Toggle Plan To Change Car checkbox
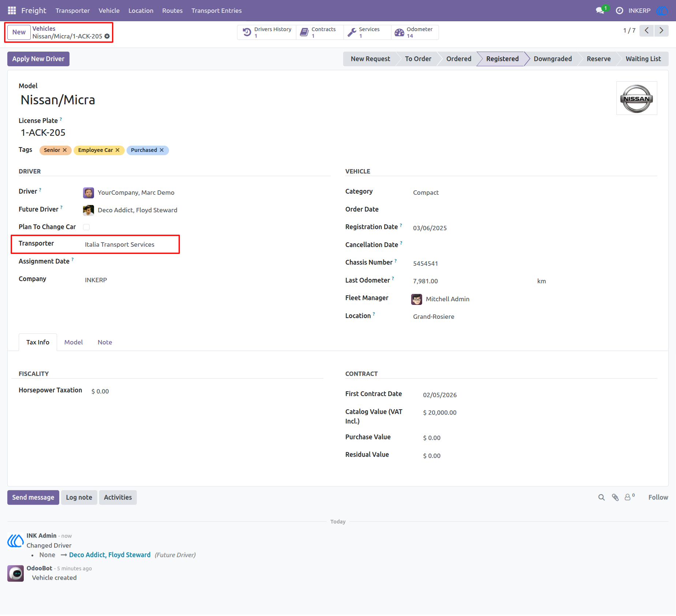 86,227
